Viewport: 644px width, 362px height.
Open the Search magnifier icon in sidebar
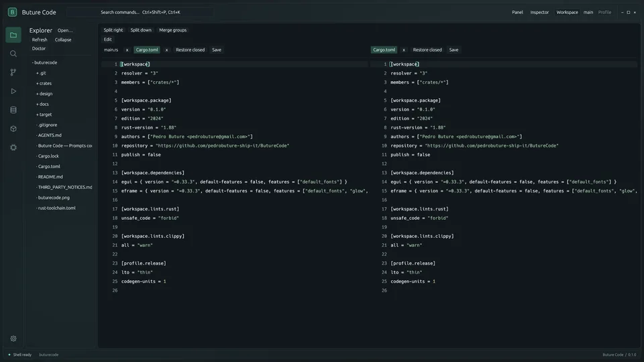click(x=13, y=54)
